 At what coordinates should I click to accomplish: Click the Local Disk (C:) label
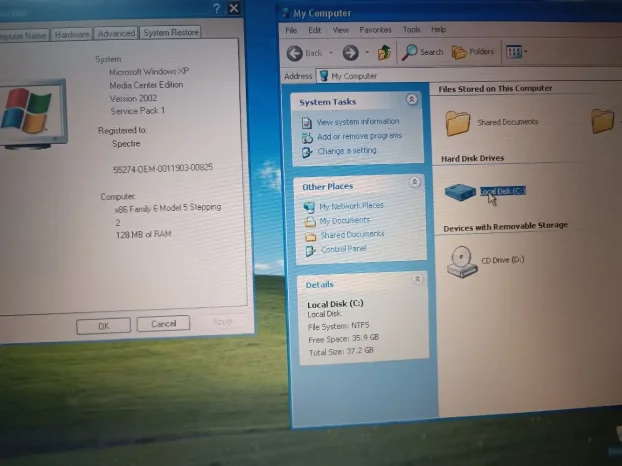[503, 191]
